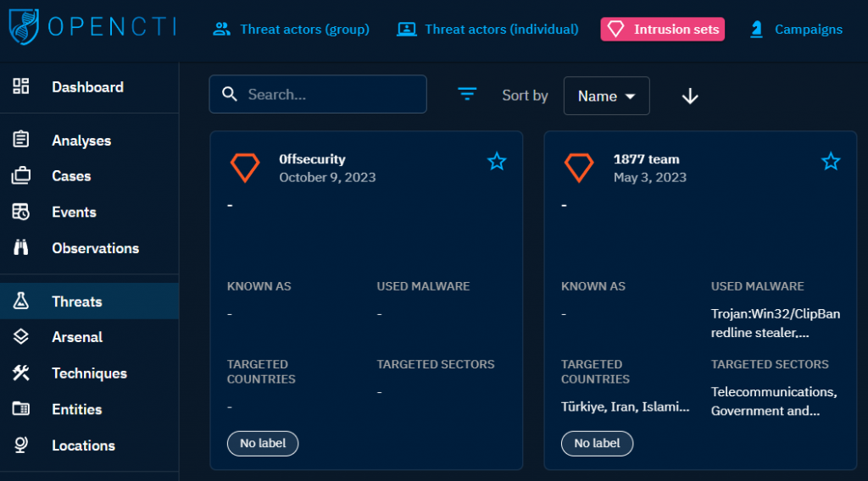The width and height of the screenshot is (868, 481).
Task: Click the Events calendar icon
Action: click(x=21, y=212)
